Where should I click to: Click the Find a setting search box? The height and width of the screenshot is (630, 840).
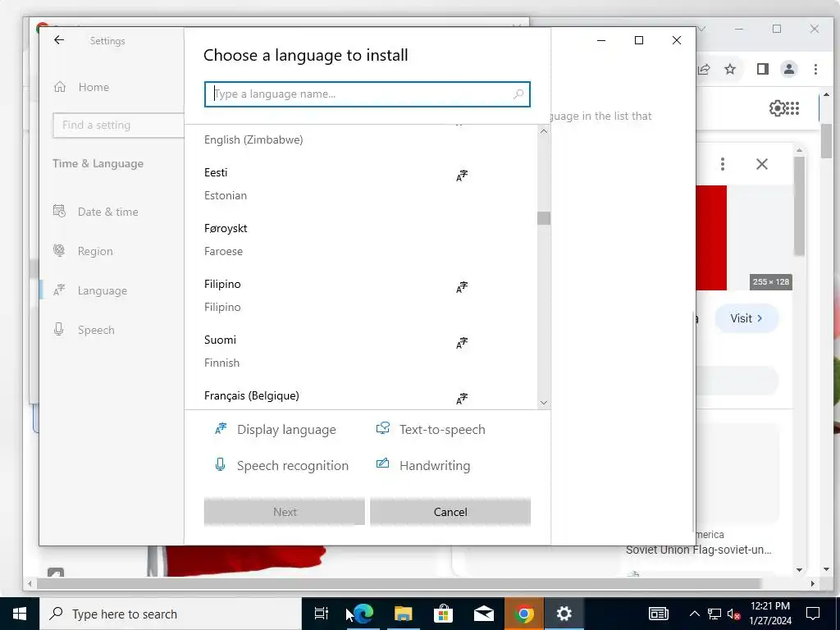pyautogui.click(x=118, y=125)
